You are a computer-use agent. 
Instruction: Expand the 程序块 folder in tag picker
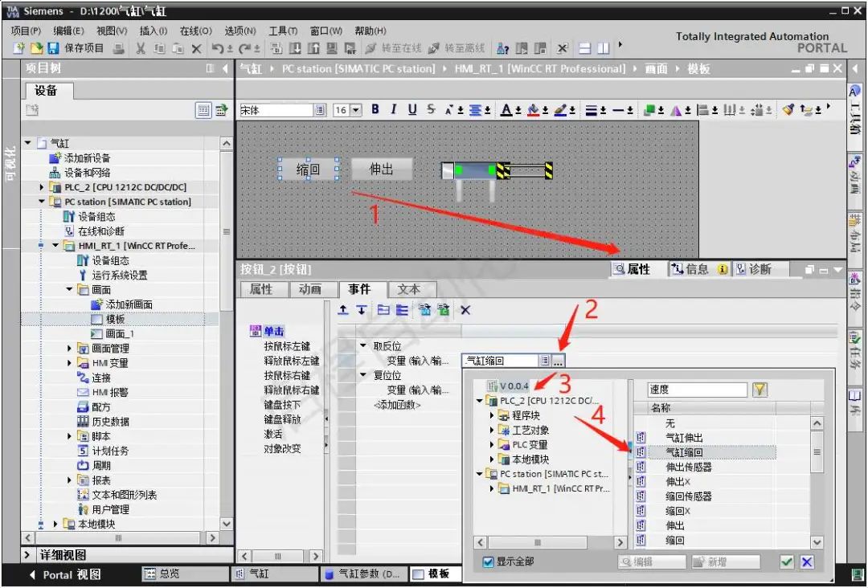[x=492, y=415]
